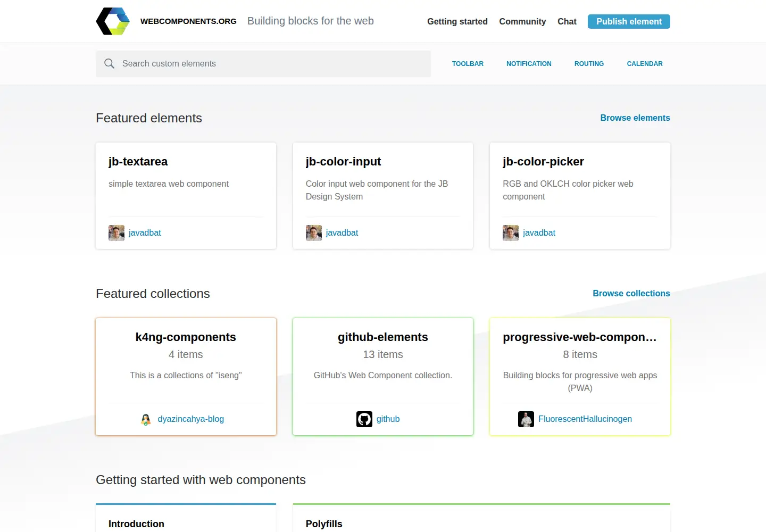
Task: Open the Introduction getting-started card
Action: click(186, 518)
